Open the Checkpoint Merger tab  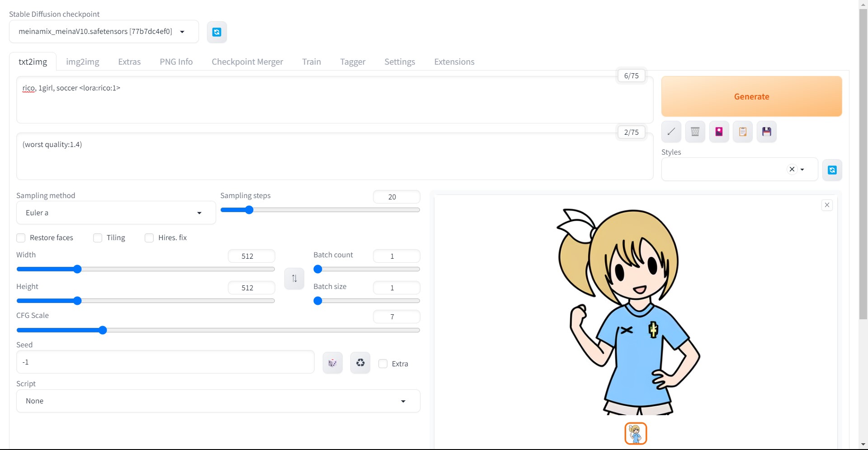point(247,62)
